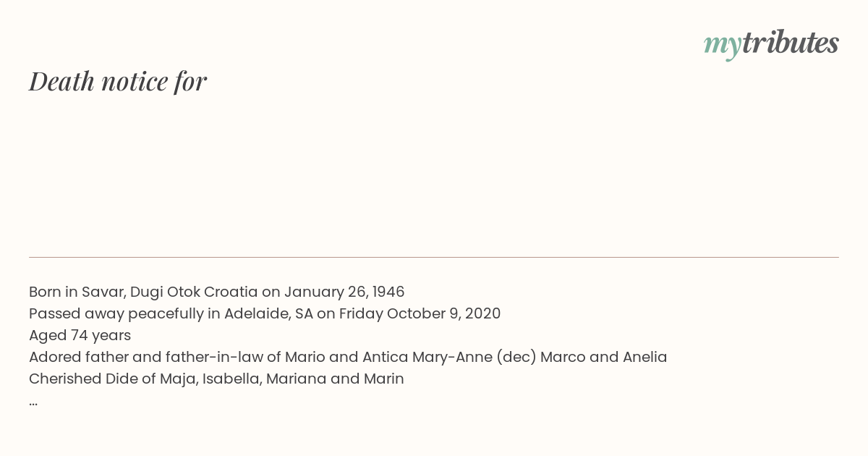Select the "Death notice for" heading
868x456 pixels.
click(118, 81)
